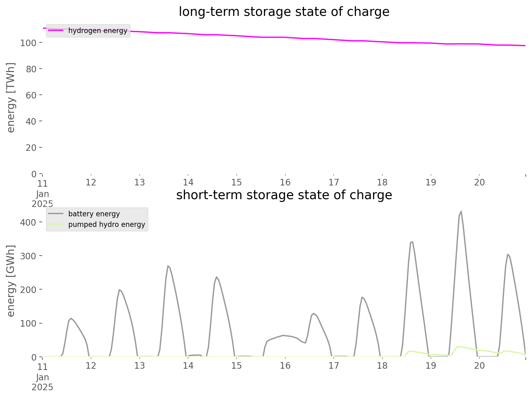Click date label 20 on the upper chart
This screenshot has height=398, width=532.
pyautogui.click(x=479, y=182)
